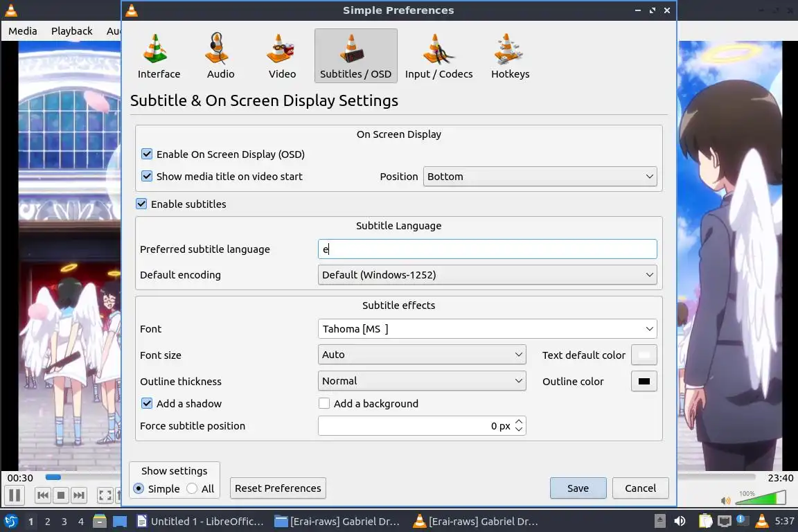The width and height of the screenshot is (798, 532).
Task: Open the Position dropdown set to Bottom
Action: 540,176
